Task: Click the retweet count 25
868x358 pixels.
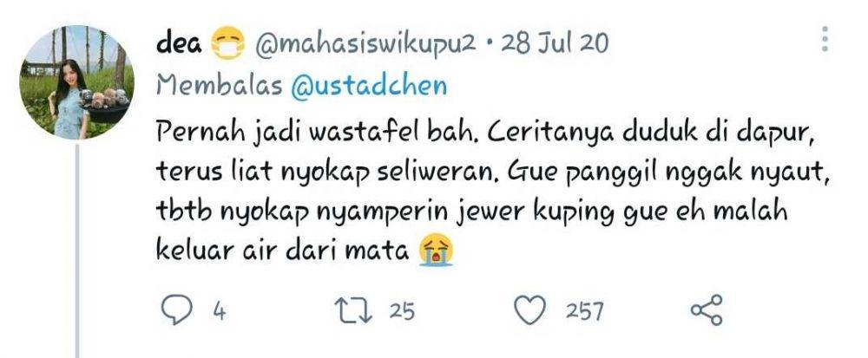Action: click(x=402, y=311)
